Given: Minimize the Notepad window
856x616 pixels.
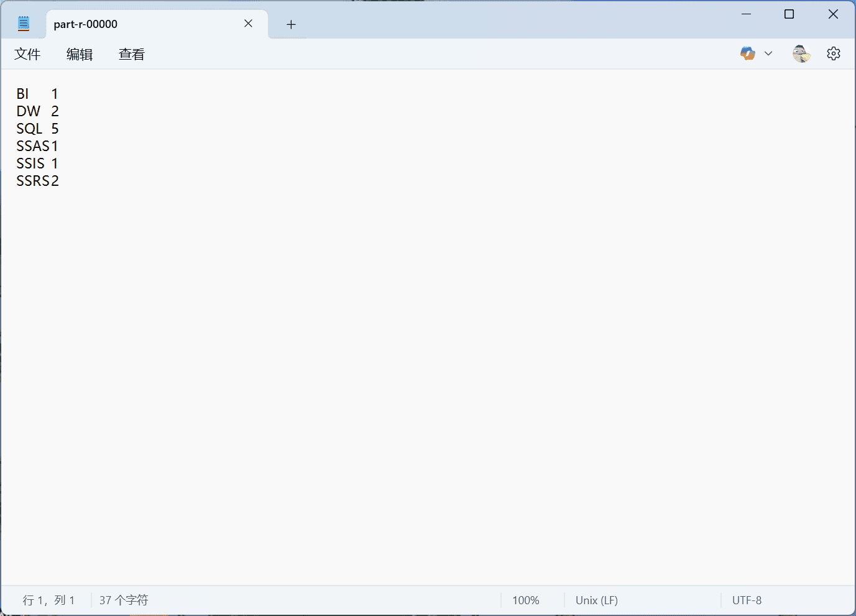Looking at the screenshot, I should [x=747, y=14].
